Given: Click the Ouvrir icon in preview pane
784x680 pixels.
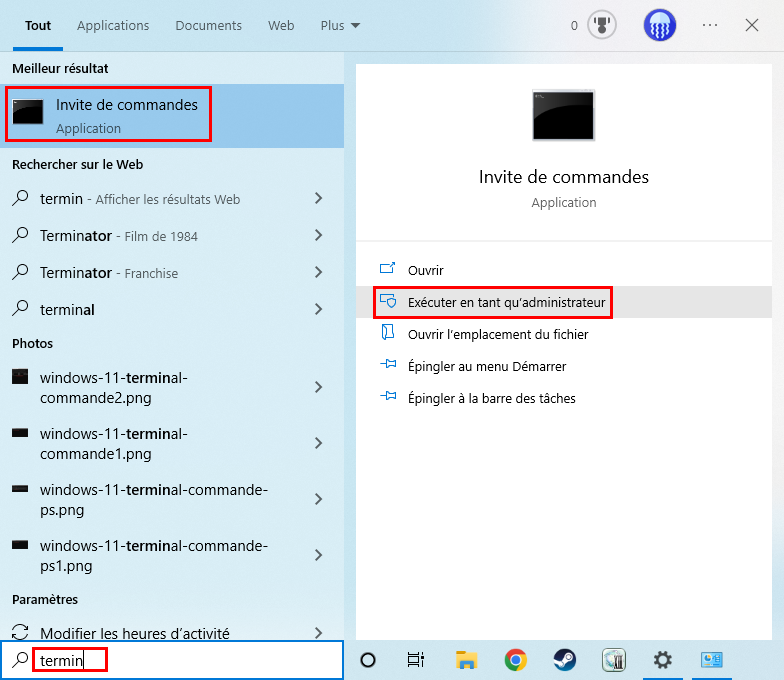Looking at the screenshot, I should 388,269.
